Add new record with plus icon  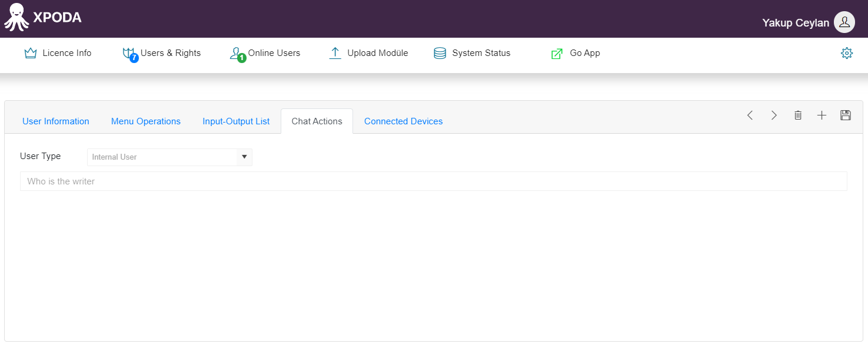[x=822, y=115]
